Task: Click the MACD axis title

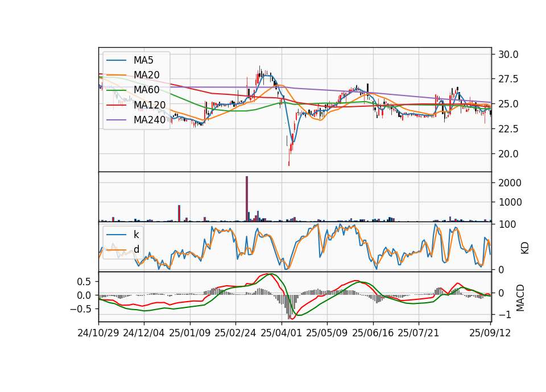Action: (520, 298)
